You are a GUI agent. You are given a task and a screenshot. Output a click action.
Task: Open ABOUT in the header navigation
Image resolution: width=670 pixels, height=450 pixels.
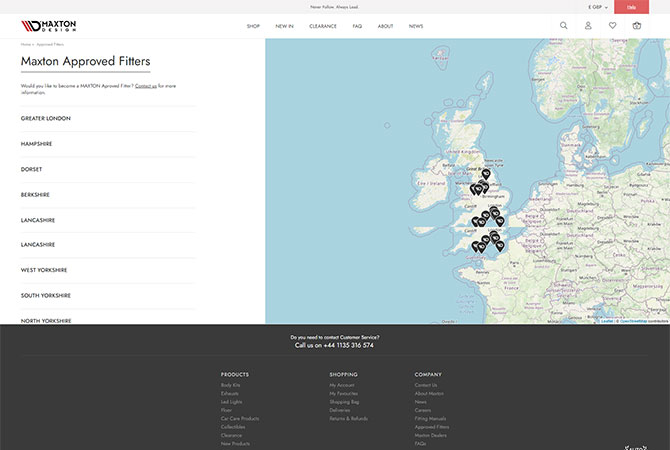[385, 26]
